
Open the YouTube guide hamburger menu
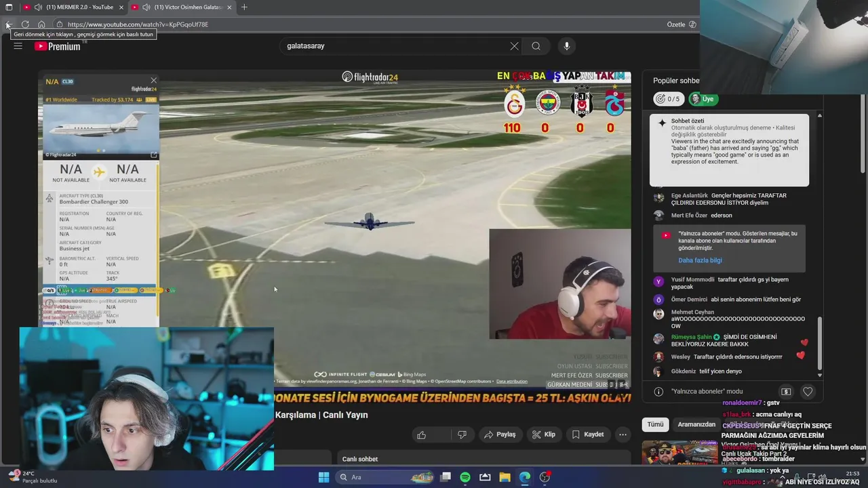pyautogui.click(x=18, y=46)
